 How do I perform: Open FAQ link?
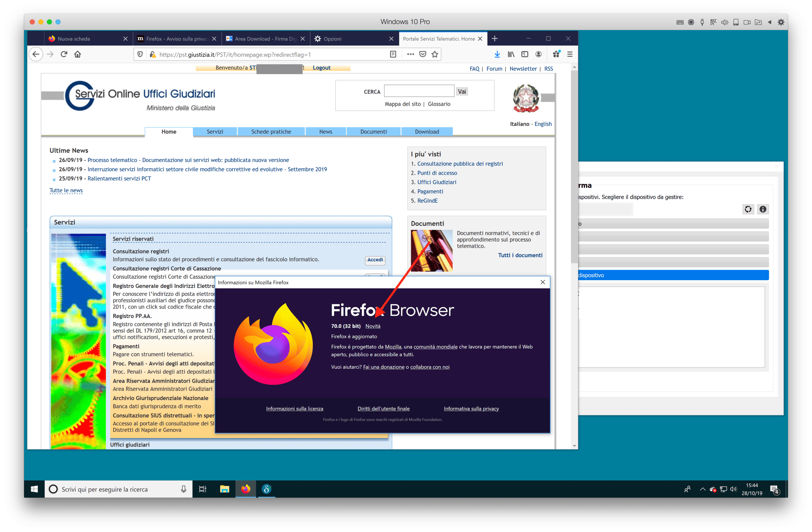pos(474,69)
